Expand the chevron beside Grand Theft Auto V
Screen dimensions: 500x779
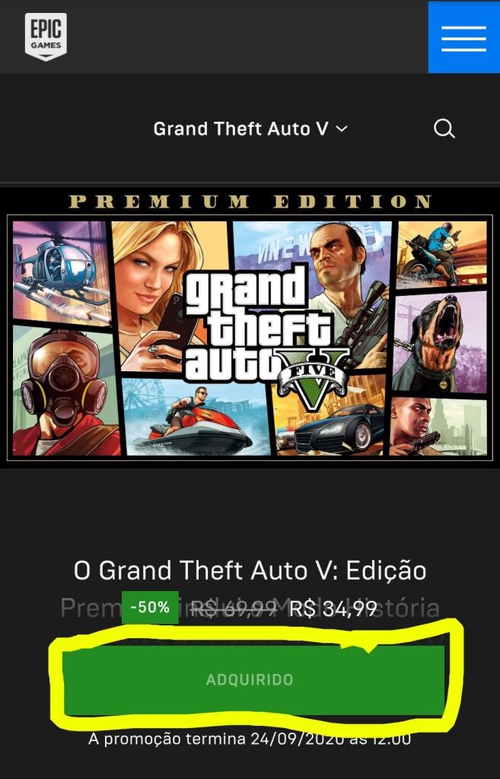[x=341, y=129]
